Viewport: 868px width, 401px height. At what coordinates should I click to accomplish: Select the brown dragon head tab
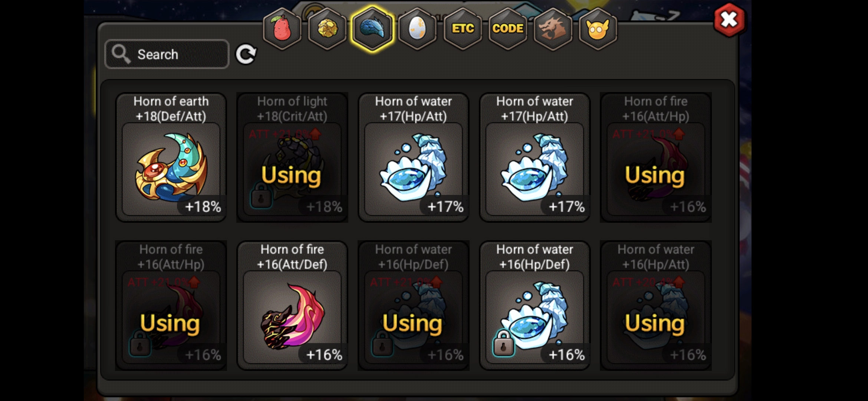(x=553, y=29)
